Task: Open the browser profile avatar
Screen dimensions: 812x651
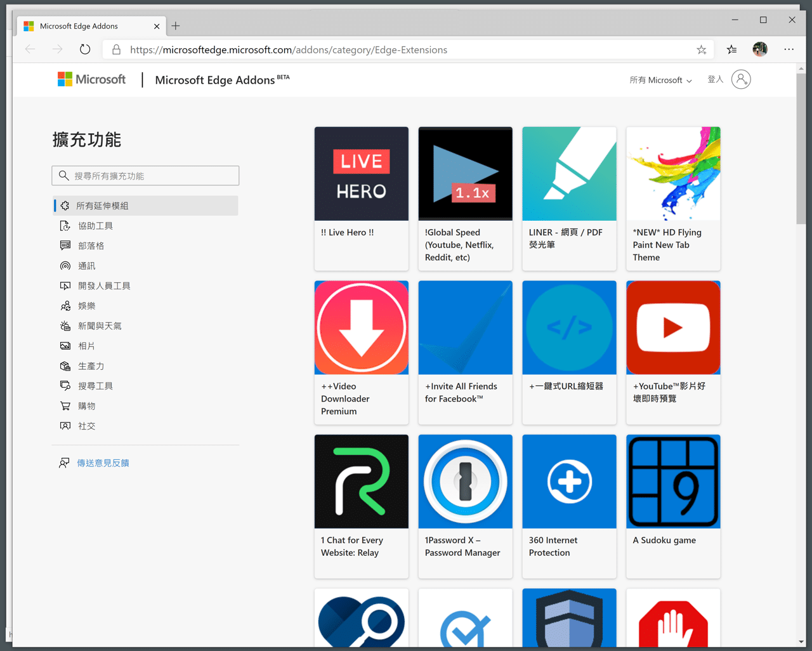Action: [x=760, y=49]
